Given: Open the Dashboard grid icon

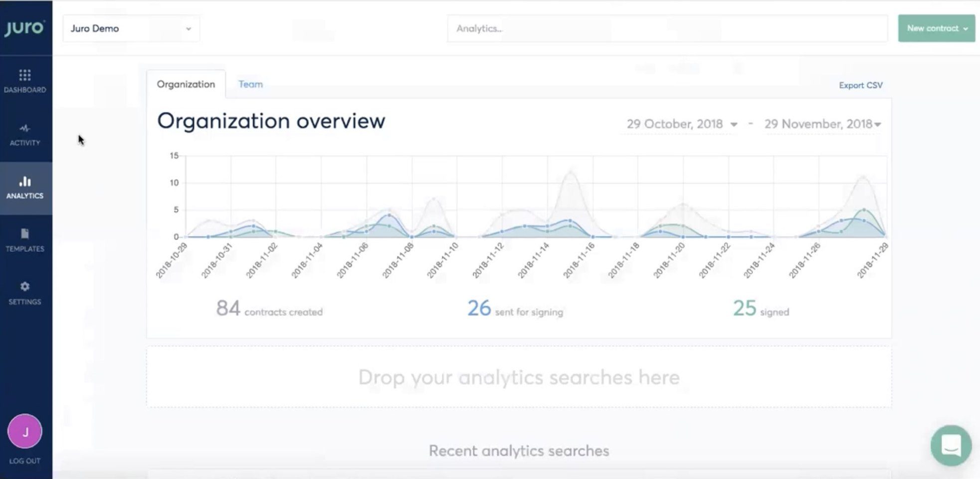Looking at the screenshot, I should tap(25, 75).
